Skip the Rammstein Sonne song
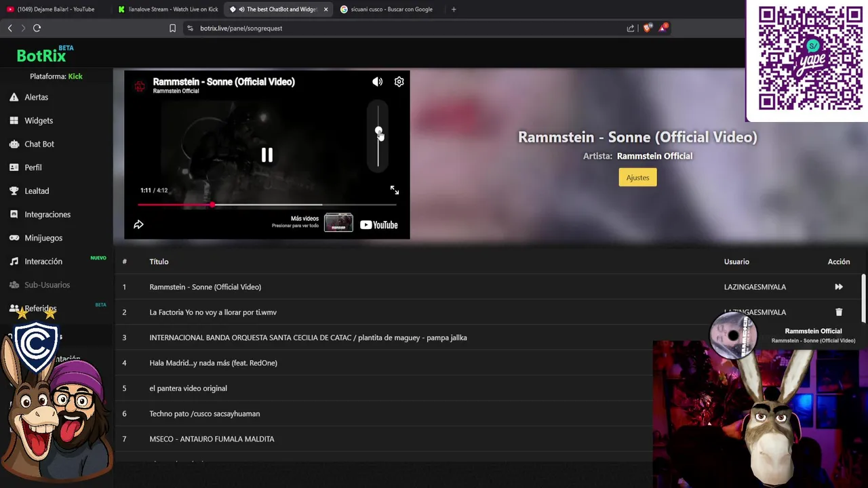The width and height of the screenshot is (868, 488). (x=839, y=287)
